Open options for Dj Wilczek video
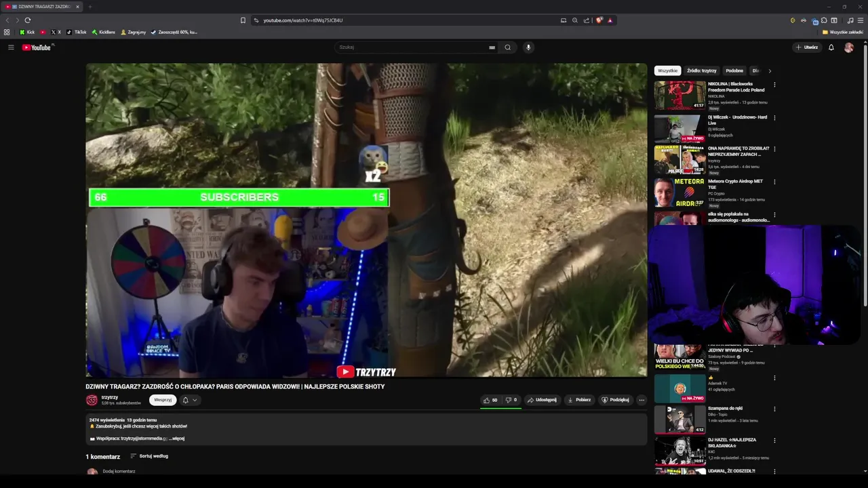Viewport: 868px width, 488px height. [774, 118]
